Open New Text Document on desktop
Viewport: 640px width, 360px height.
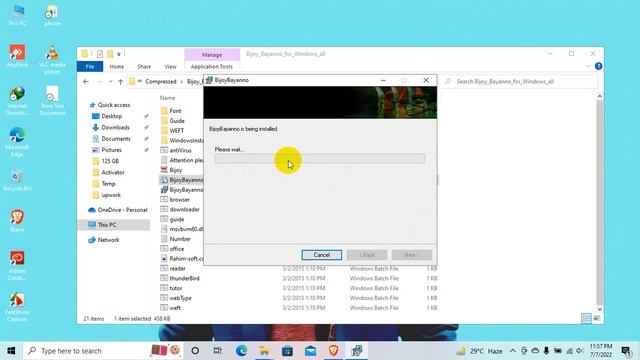[52, 100]
